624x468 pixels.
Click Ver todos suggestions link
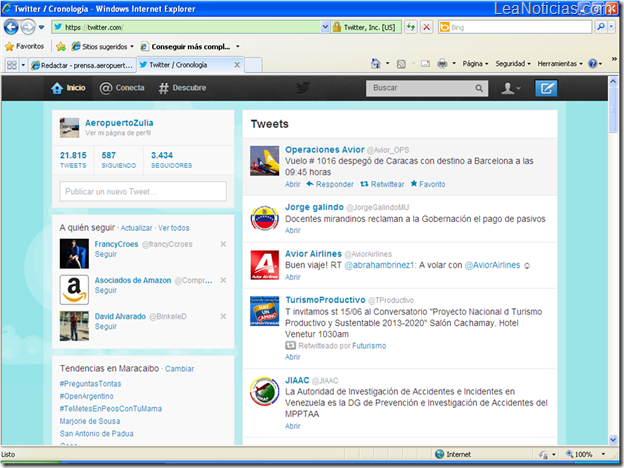coord(174,228)
